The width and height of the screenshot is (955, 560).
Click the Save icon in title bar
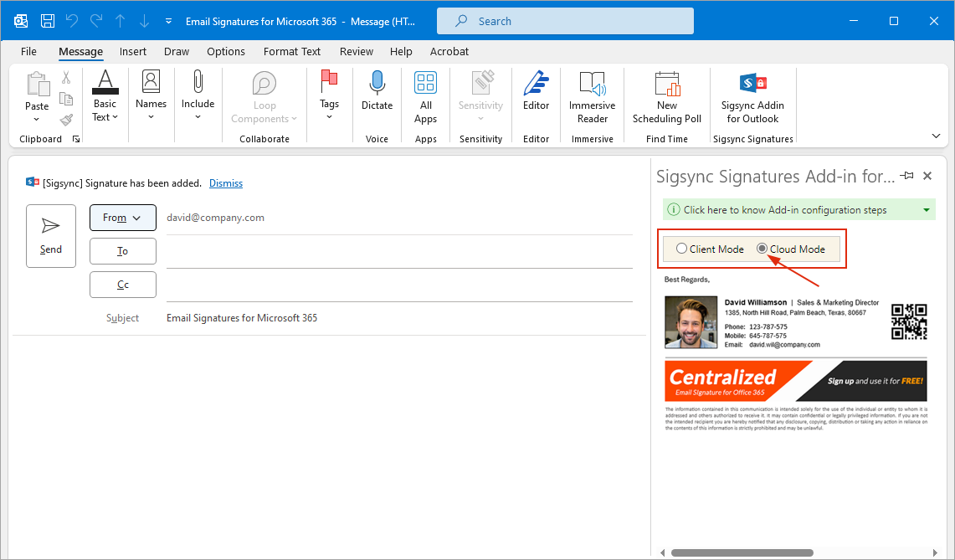click(49, 21)
